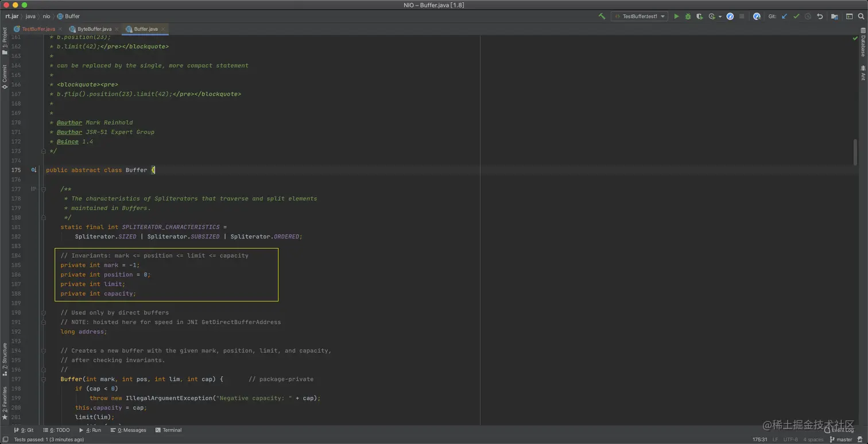
Task: Fold Buffer constructor at line 197
Action: click(43, 379)
